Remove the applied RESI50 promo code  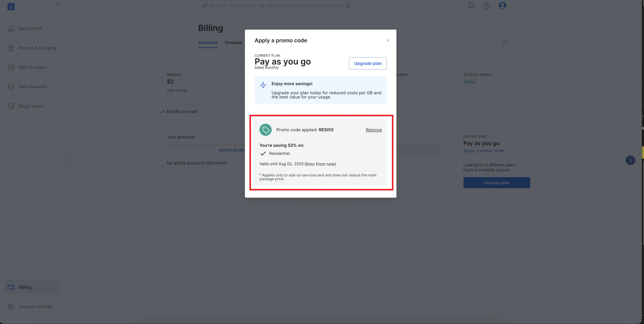(x=374, y=130)
